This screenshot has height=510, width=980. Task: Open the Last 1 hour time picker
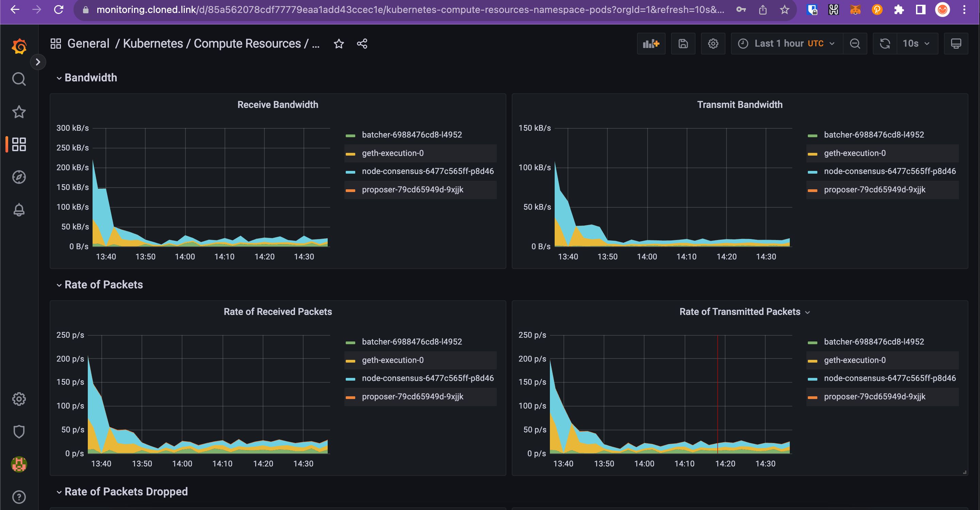pyautogui.click(x=787, y=44)
